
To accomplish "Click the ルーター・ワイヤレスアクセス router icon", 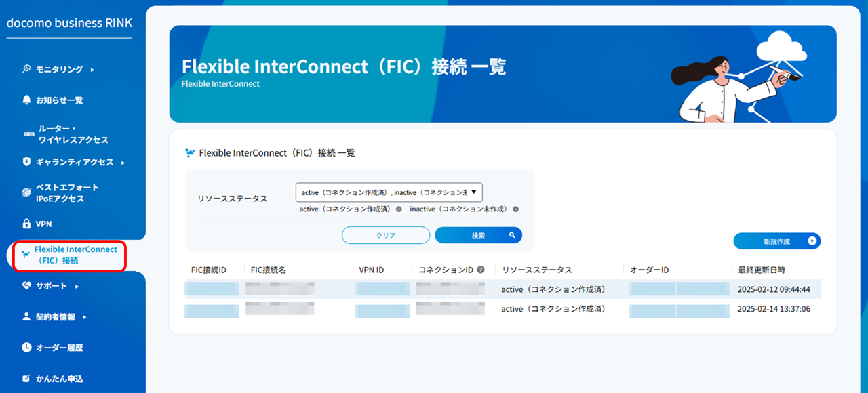I will (28, 134).
